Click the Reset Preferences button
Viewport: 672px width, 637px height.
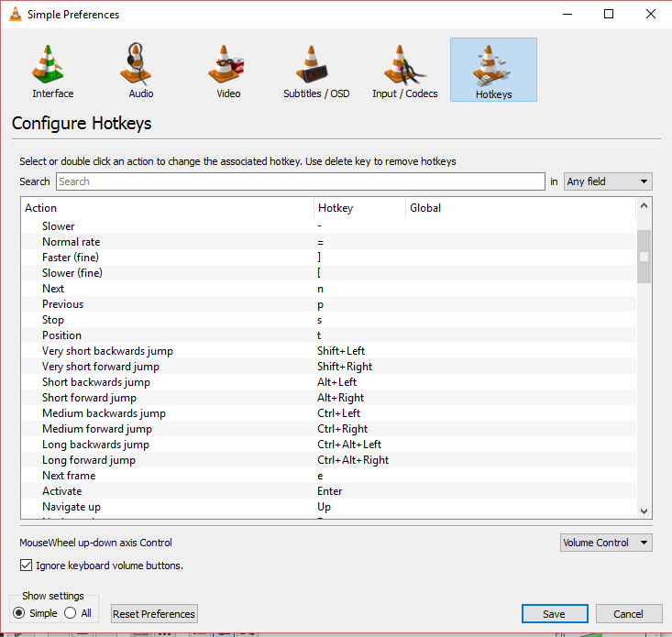(x=154, y=614)
